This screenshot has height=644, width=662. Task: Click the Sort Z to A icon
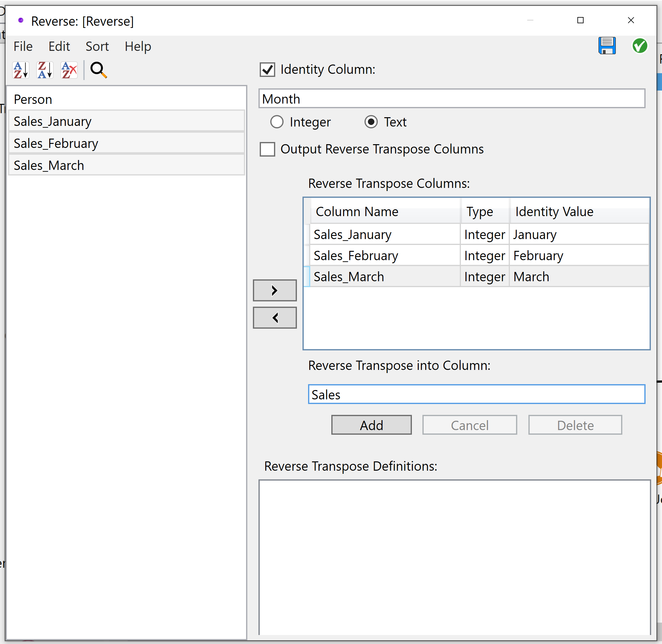coord(45,70)
